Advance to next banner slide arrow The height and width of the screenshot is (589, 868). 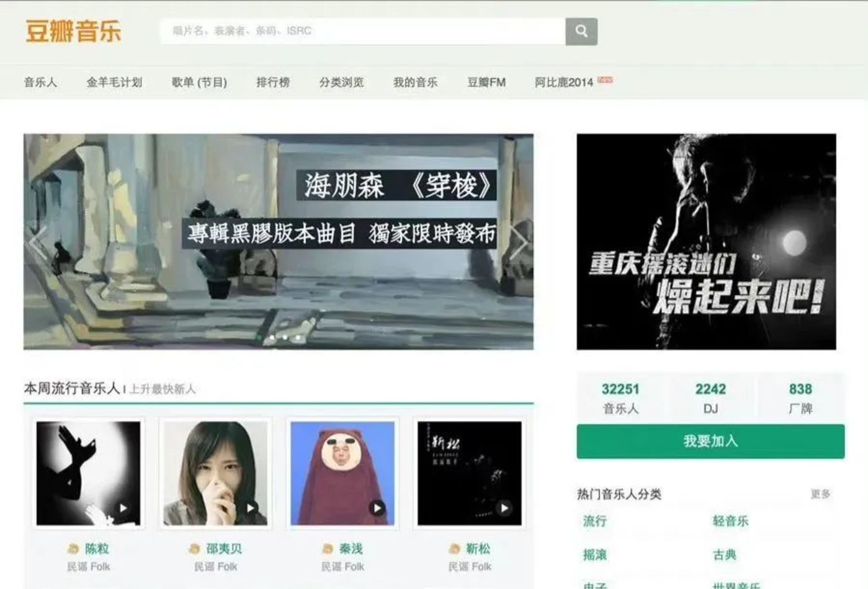click(519, 242)
